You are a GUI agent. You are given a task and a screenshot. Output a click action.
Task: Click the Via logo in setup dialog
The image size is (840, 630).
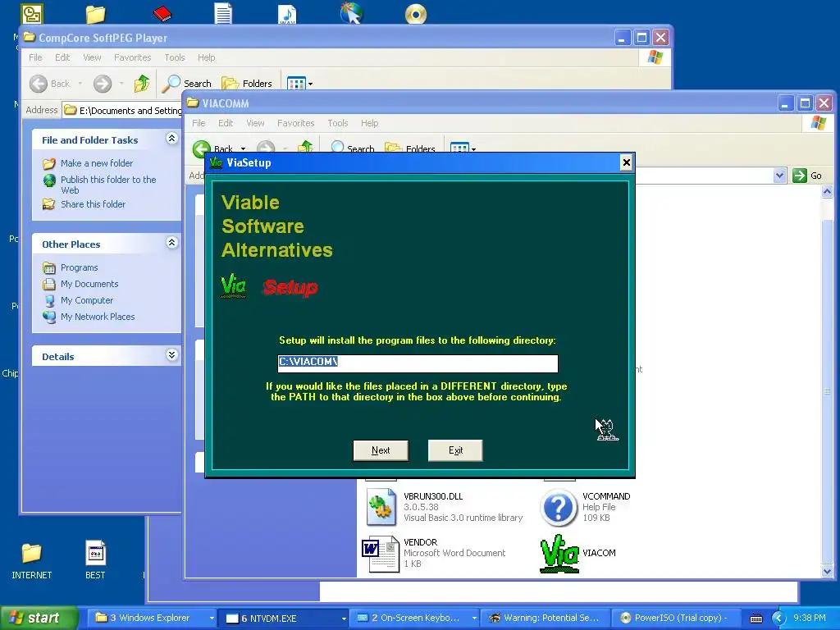(234, 286)
